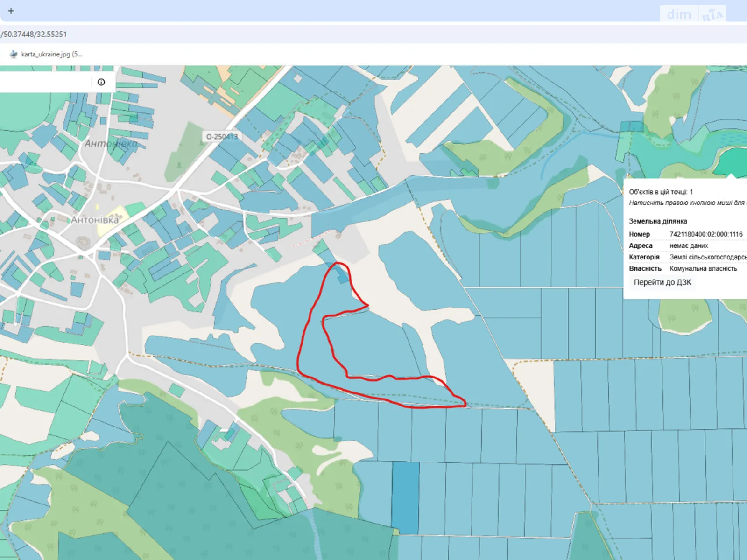This screenshot has height=560, width=747.
Task: Click the info icon beside map search
Action: pyautogui.click(x=101, y=82)
